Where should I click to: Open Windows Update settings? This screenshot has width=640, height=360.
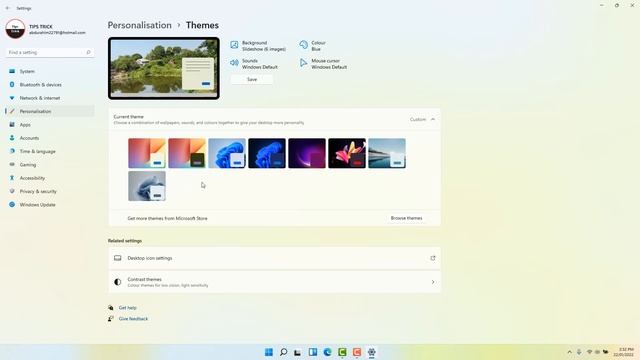pos(49,205)
